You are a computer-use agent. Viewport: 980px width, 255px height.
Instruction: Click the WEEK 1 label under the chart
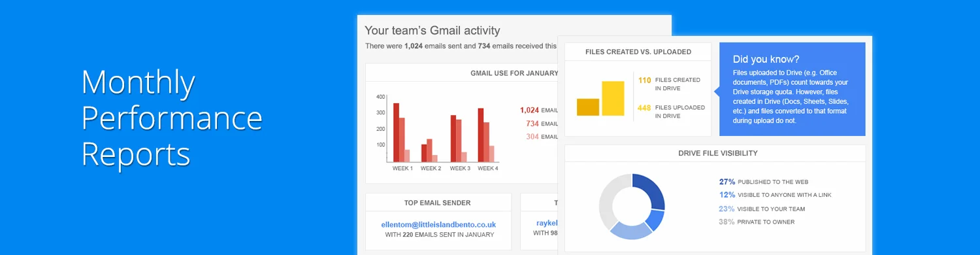coord(402,169)
